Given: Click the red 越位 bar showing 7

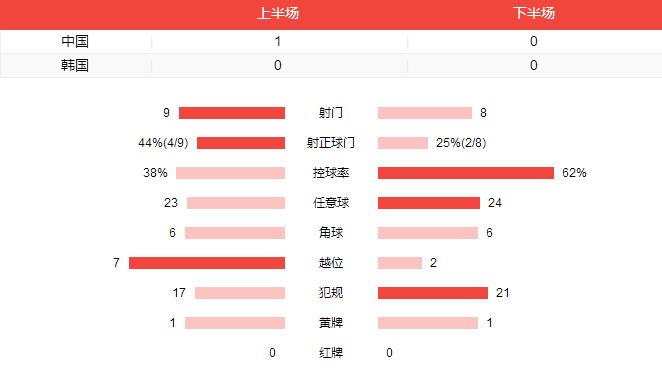Looking at the screenshot, I should (207, 263).
